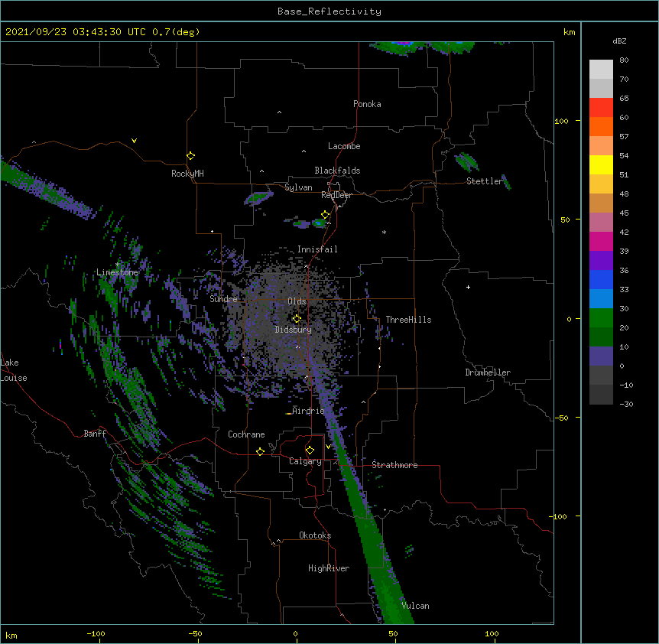
Task: Click the km unit label at top right
Action: (569, 32)
